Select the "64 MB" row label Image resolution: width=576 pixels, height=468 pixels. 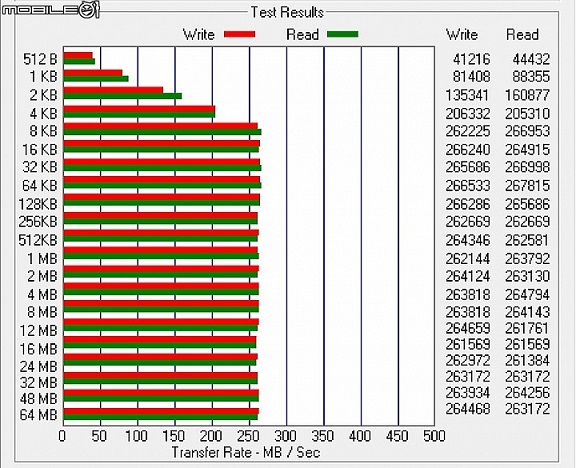(39, 415)
